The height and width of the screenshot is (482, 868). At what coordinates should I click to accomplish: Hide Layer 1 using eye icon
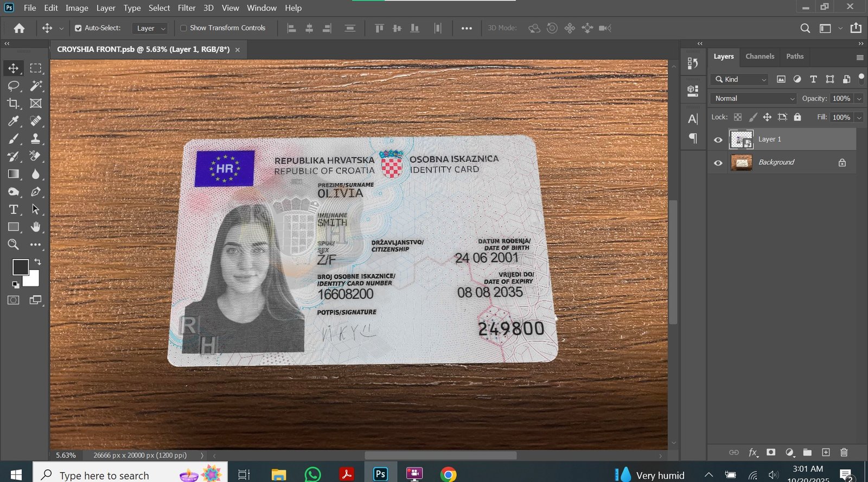click(x=718, y=139)
